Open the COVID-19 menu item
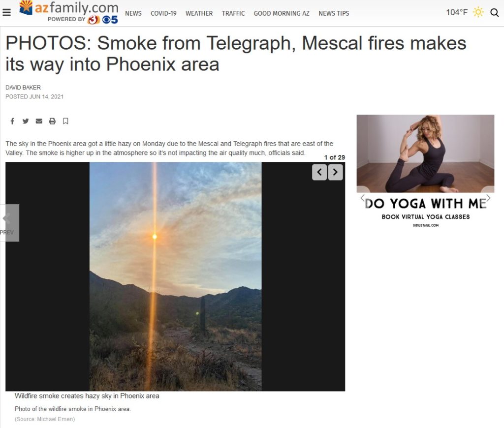The width and height of the screenshot is (504, 428). [163, 13]
